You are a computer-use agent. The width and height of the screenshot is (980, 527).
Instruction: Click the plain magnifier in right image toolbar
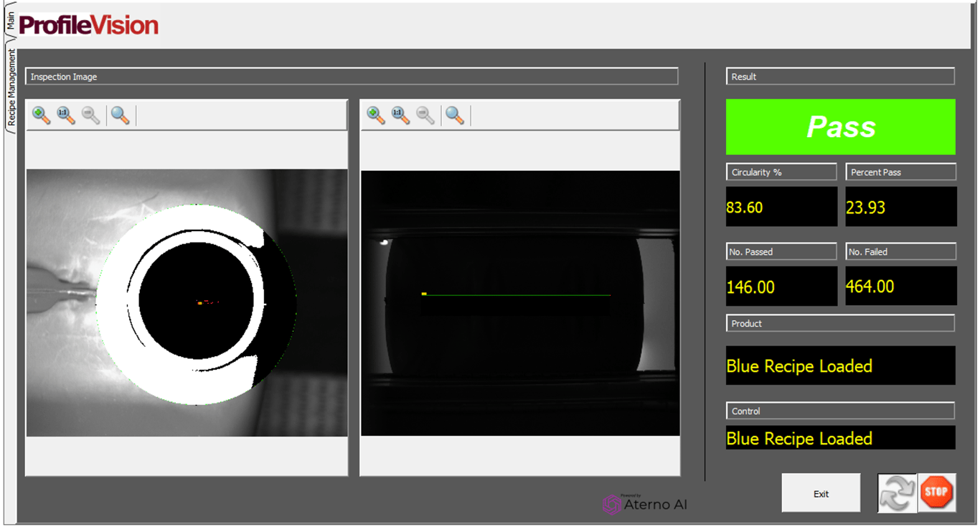pyautogui.click(x=455, y=115)
